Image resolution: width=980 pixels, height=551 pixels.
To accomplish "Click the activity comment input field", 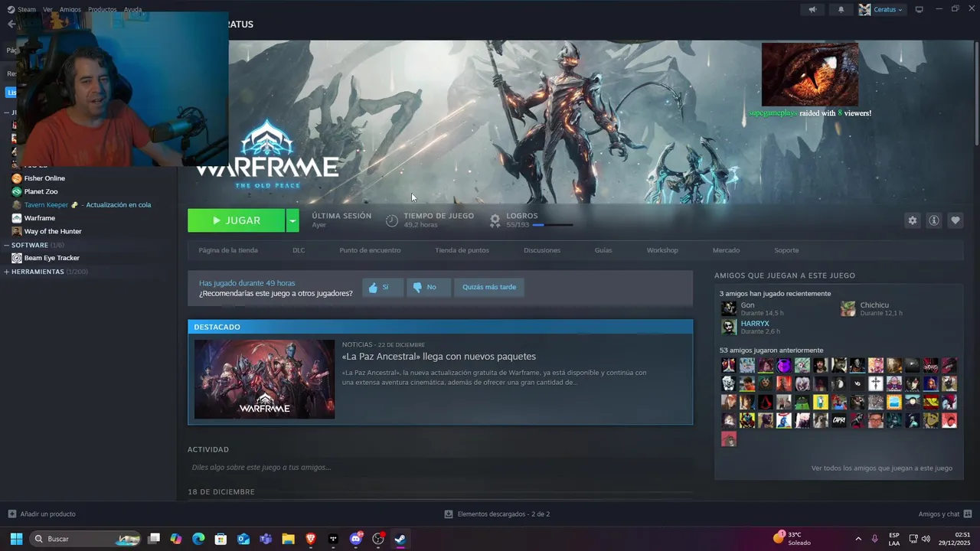I will click(440, 467).
